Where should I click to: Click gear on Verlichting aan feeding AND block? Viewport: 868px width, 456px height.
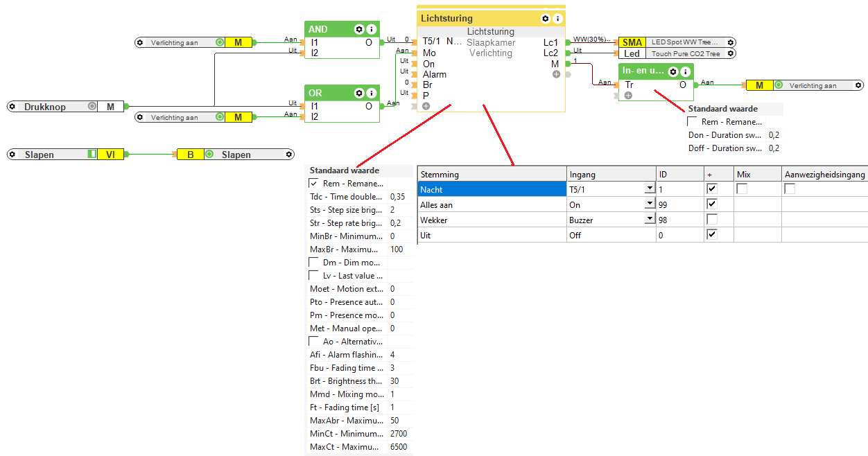(140, 43)
